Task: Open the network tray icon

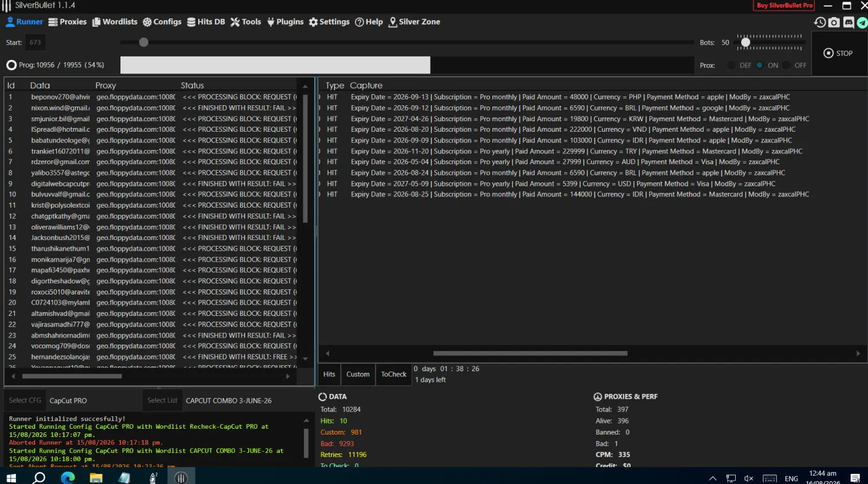Action: click(x=731, y=479)
